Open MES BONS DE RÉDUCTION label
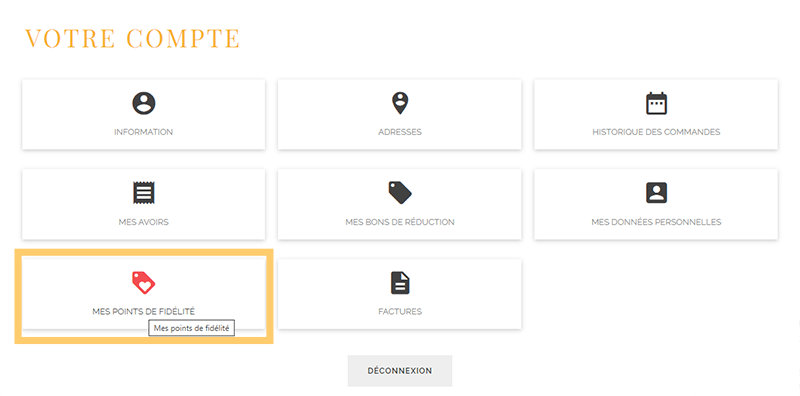Image resolution: width=800 pixels, height=396 pixels. 399,222
